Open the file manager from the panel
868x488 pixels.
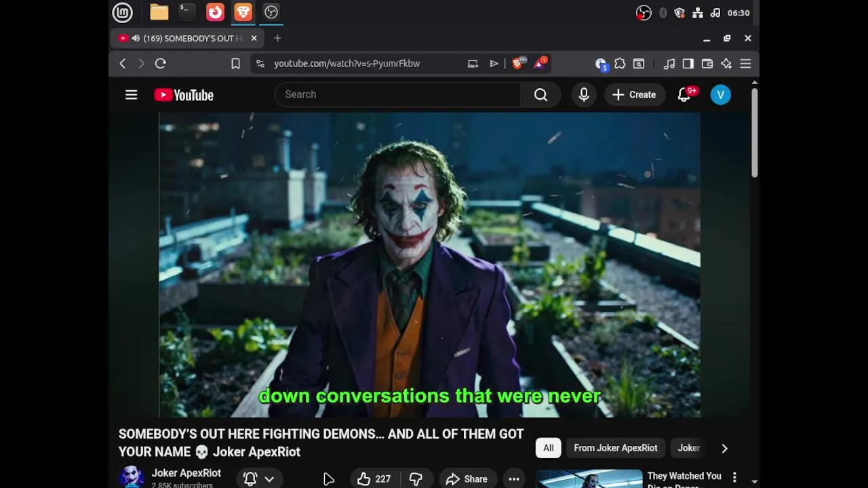(x=159, y=12)
